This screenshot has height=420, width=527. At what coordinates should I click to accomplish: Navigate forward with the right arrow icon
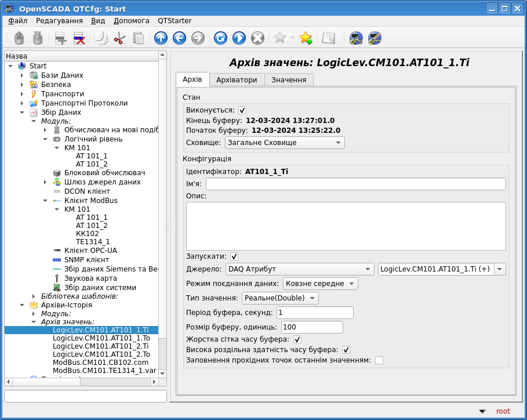click(198, 38)
